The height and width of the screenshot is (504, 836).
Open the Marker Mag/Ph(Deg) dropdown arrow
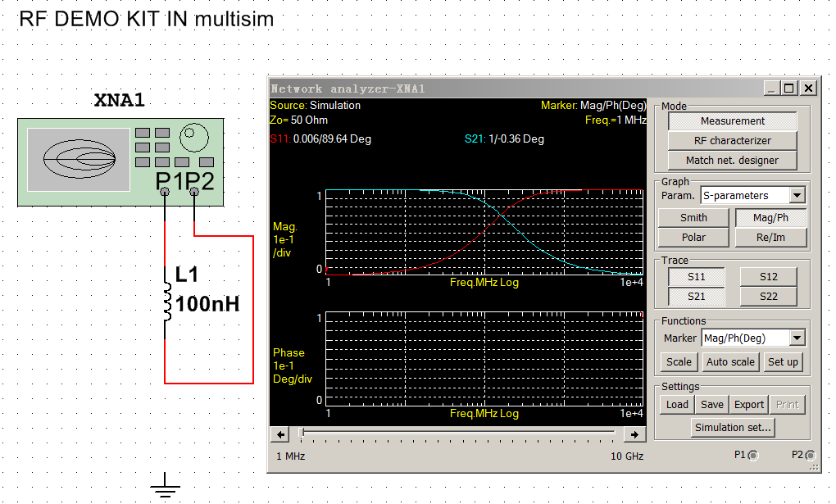tap(797, 338)
